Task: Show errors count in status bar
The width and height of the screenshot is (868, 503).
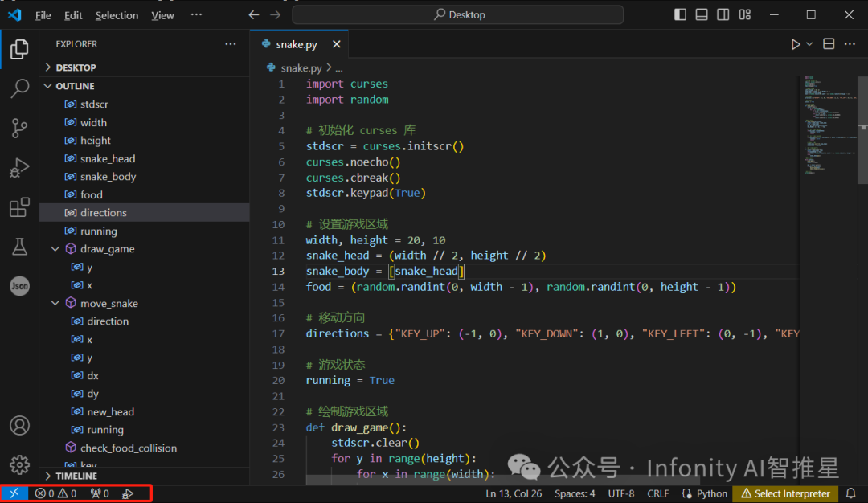Action: point(44,493)
